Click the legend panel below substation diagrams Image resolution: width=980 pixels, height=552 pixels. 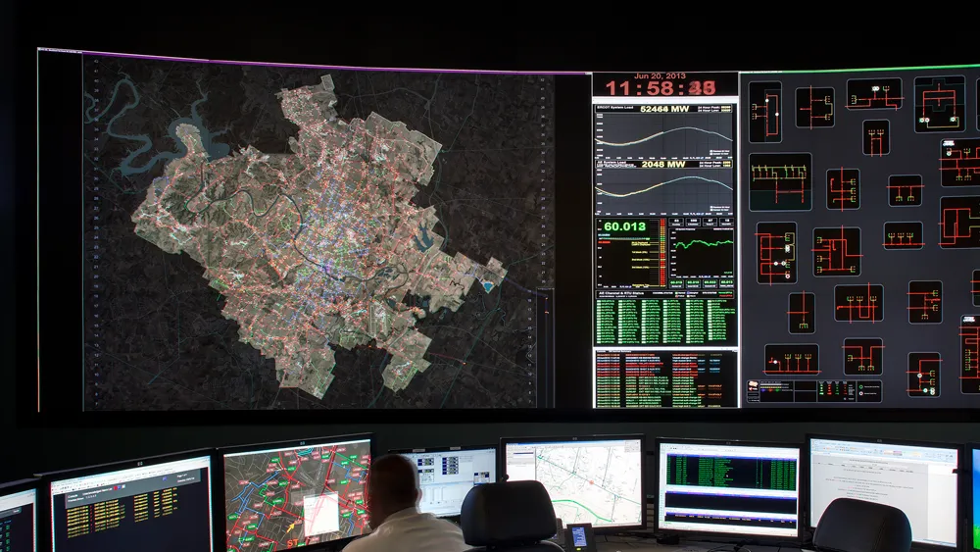click(813, 391)
